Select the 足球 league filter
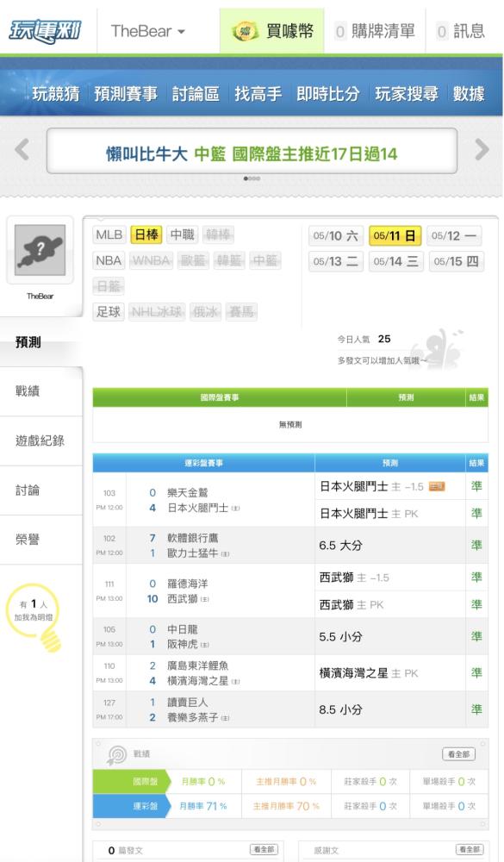This screenshot has width=504, height=862. (109, 312)
